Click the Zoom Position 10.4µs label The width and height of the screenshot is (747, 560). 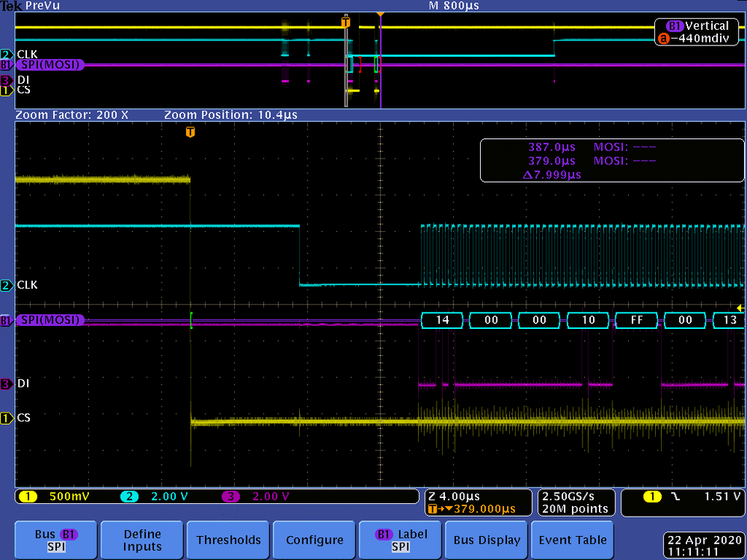230,114
